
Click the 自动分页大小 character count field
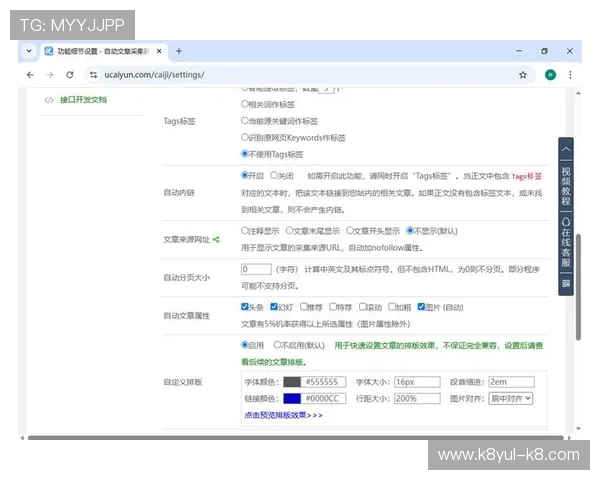click(256, 269)
